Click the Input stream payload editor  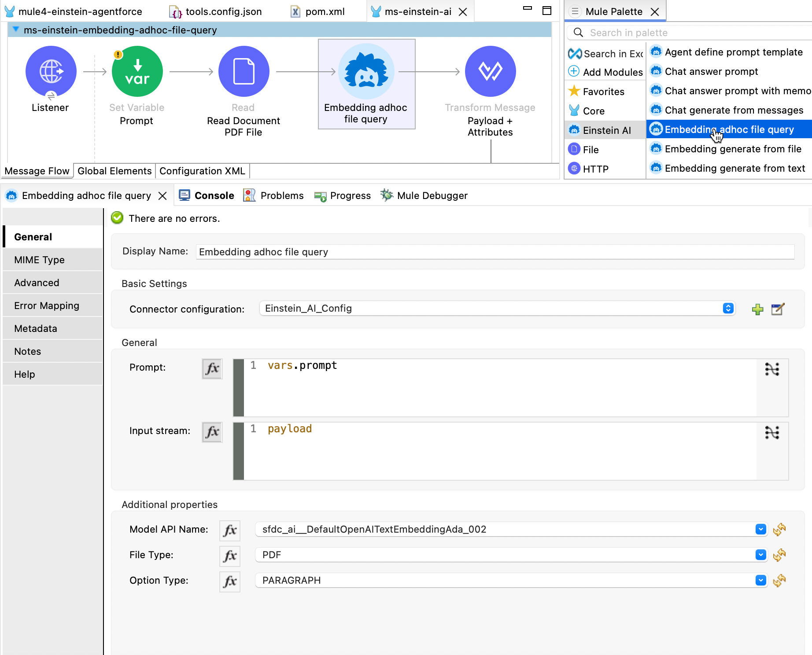point(500,451)
